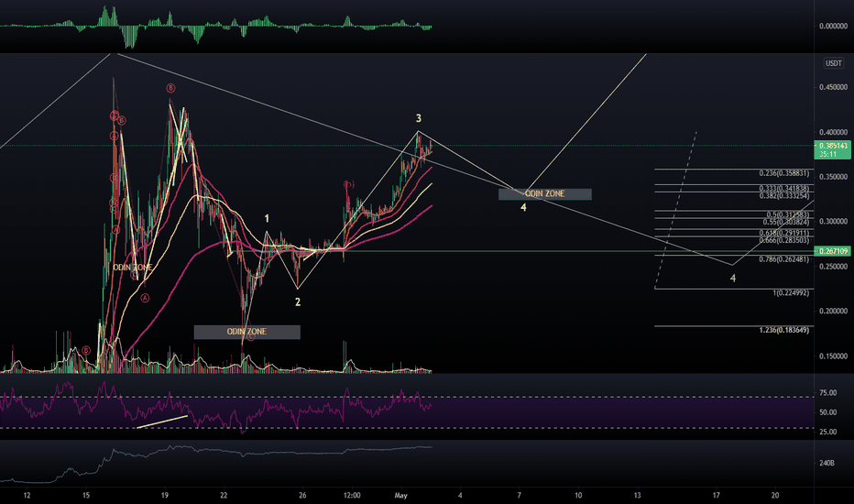This screenshot has width=854, height=504.
Task: Click the 12:00 label on time axis
Action: 352,495
